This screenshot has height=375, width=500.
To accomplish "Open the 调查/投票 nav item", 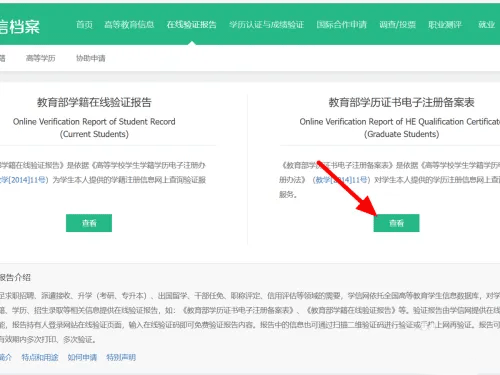I will click(397, 25).
